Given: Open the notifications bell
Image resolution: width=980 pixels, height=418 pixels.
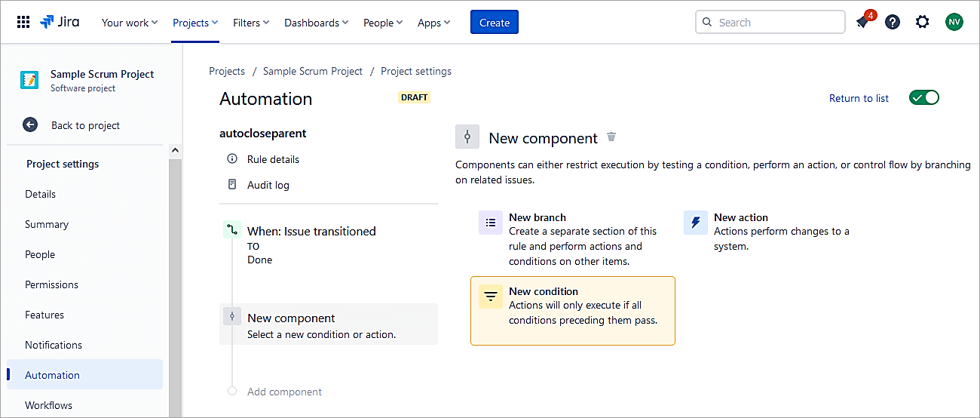Looking at the screenshot, I should tap(862, 23).
